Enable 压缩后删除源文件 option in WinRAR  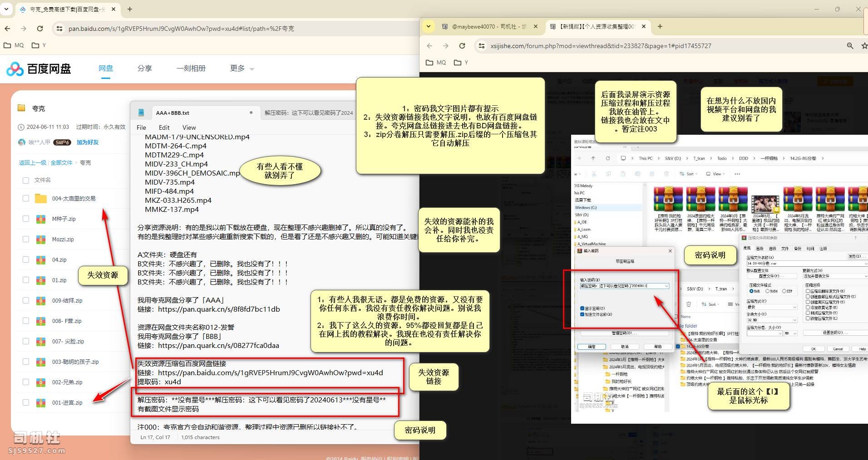click(808, 291)
